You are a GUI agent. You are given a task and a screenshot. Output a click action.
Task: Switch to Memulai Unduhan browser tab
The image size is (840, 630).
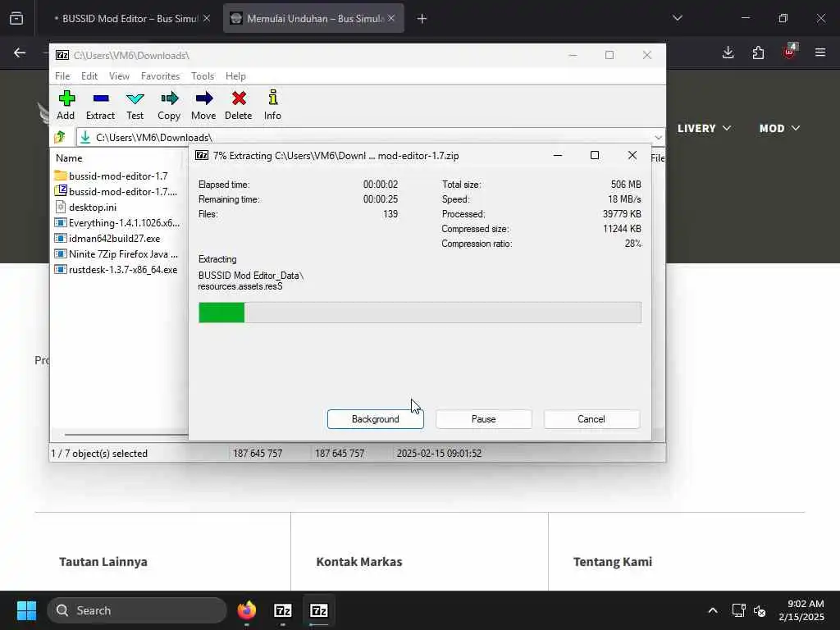[313, 18]
